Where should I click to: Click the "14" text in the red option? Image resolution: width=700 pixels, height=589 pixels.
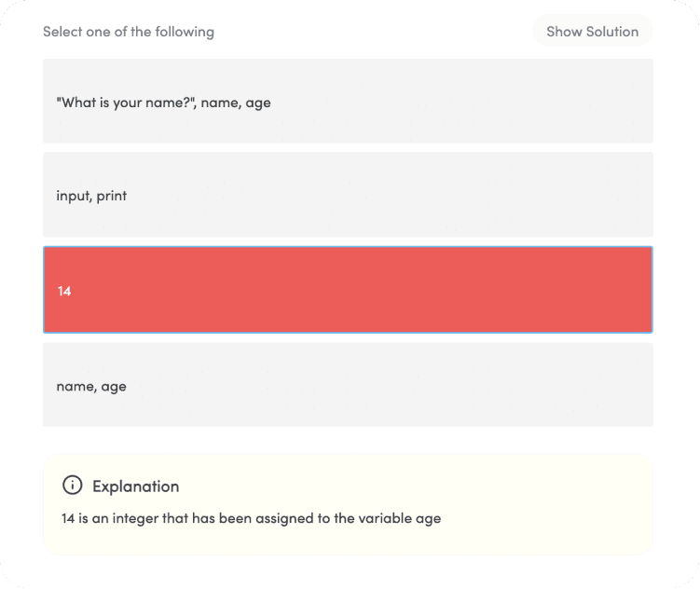[64, 291]
